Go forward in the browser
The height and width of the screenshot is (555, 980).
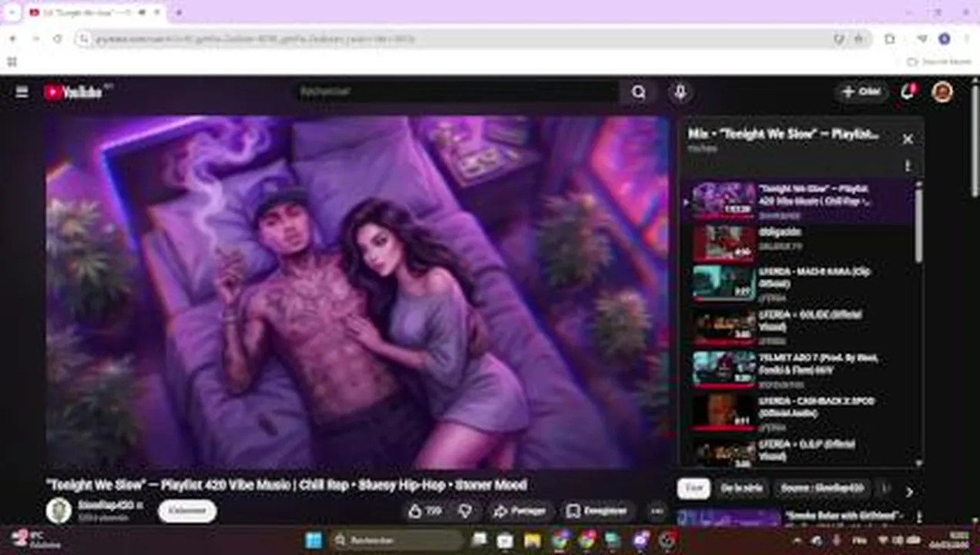pos(35,39)
